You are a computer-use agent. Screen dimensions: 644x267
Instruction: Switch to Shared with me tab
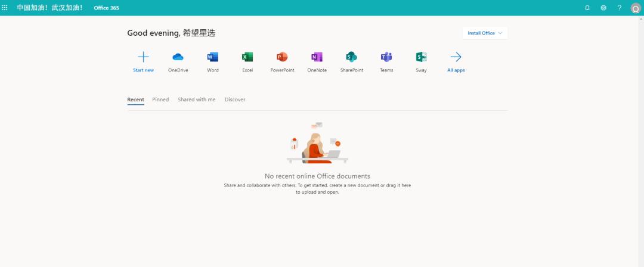coord(196,100)
